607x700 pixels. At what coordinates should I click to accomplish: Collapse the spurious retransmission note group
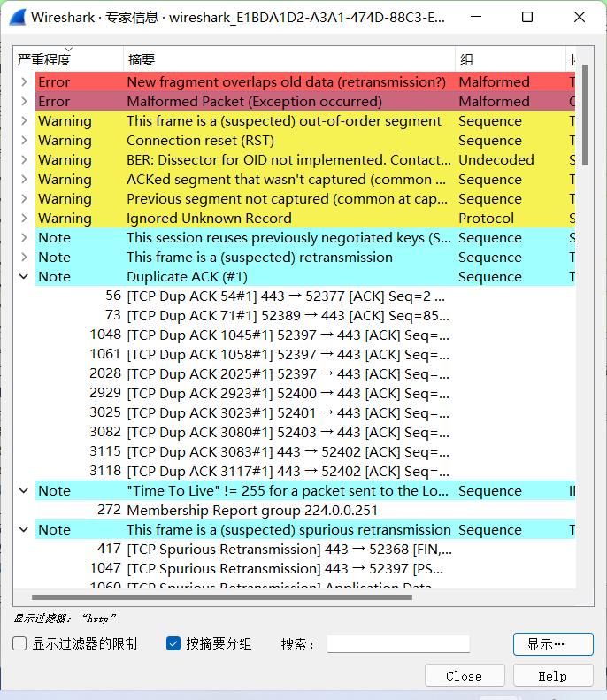click(24, 529)
